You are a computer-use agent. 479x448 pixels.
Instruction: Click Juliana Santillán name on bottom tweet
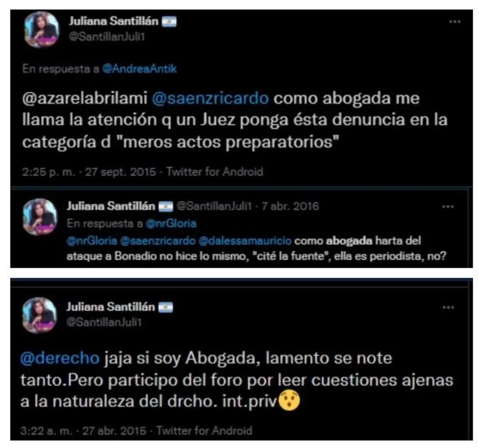pyautogui.click(x=111, y=307)
